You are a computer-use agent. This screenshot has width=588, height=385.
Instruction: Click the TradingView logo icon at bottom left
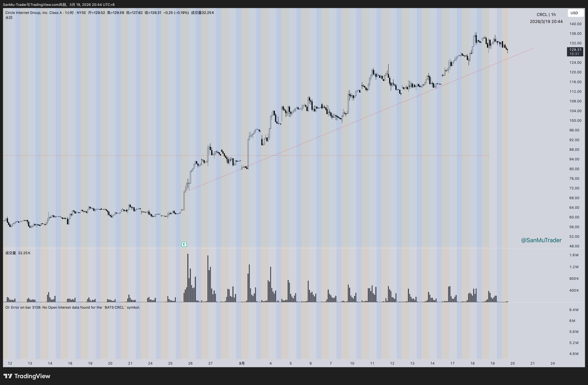point(8,377)
